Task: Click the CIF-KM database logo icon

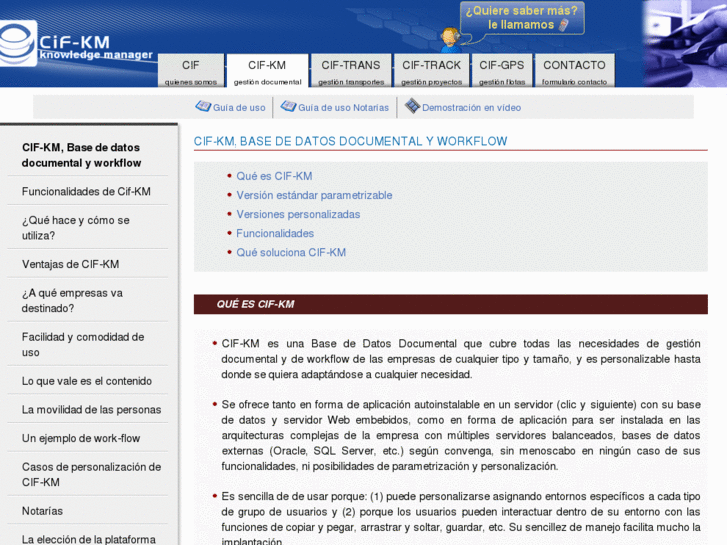Action: pyautogui.click(x=18, y=43)
